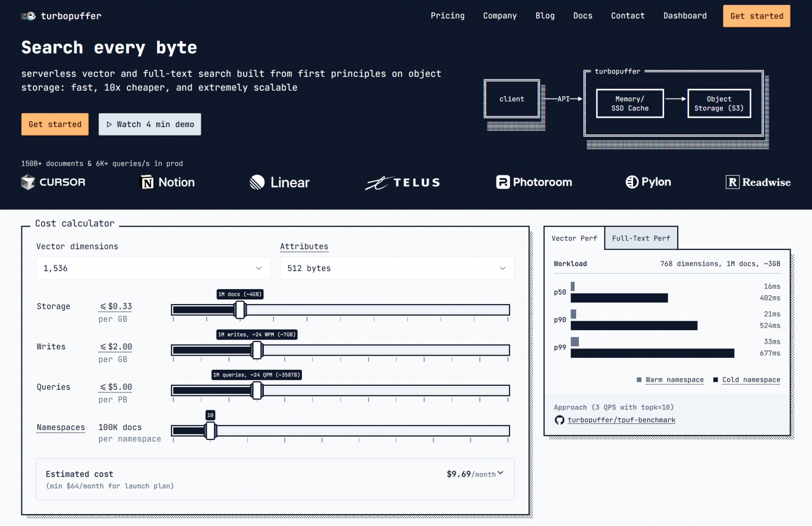Open the Contact page
The width and height of the screenshot is (812, 526).
click(x=628, y=16)
